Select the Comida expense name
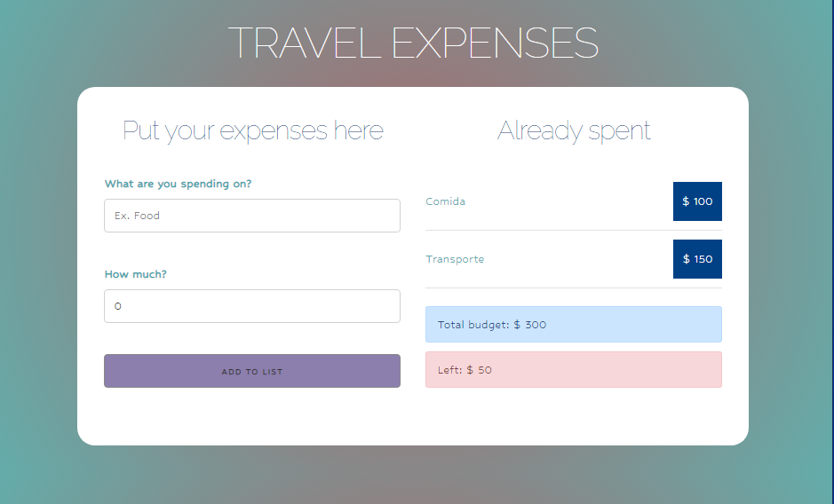 tap(445, 201)
